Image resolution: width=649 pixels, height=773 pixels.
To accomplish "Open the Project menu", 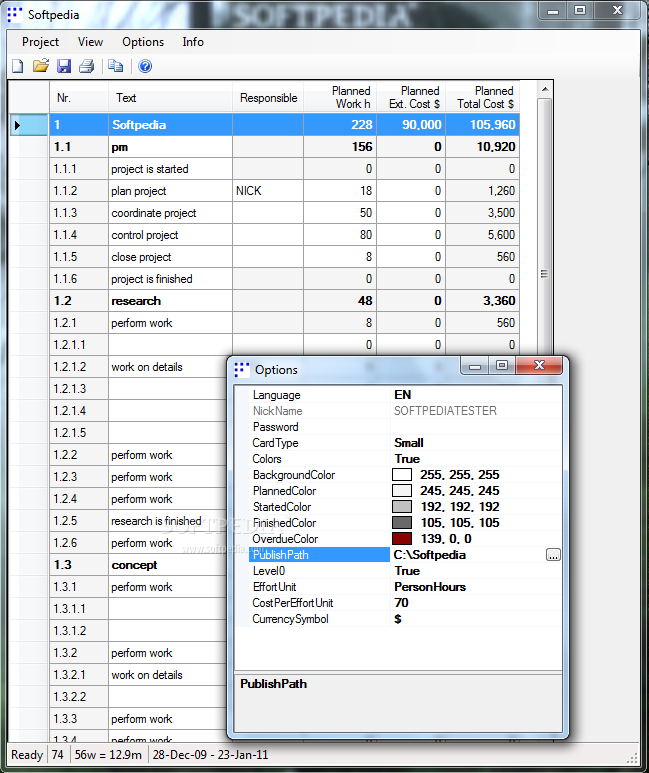I will tap(40, 42).
